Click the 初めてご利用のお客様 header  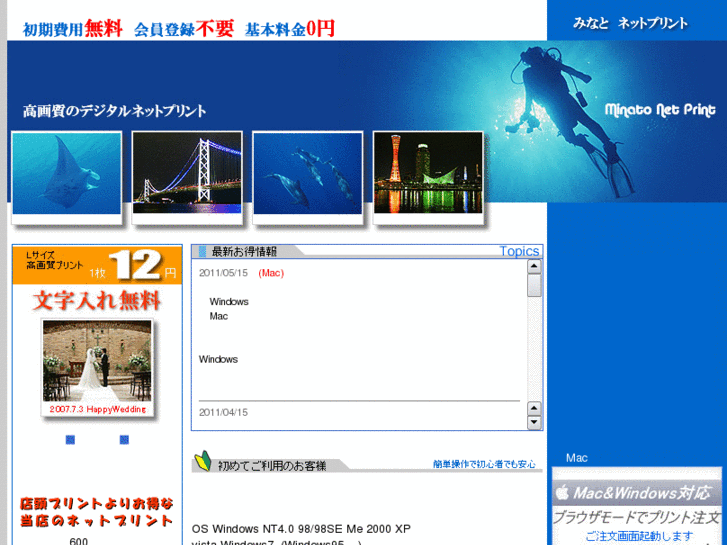click(272, 466)
